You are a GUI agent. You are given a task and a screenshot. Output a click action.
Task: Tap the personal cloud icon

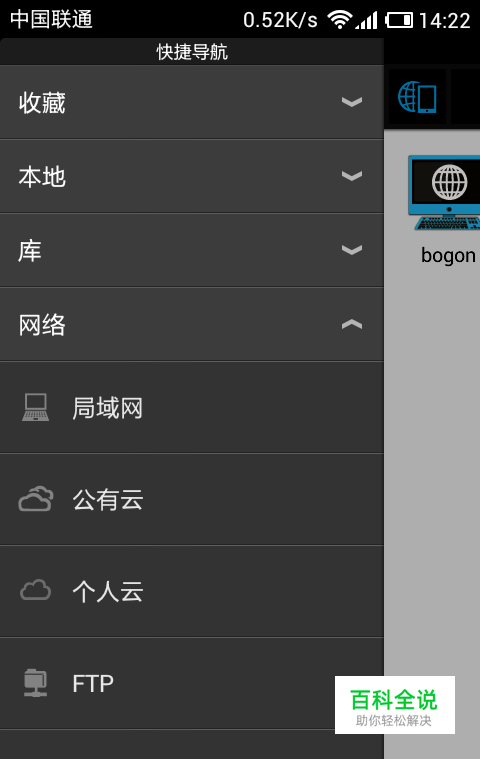point(35,591)
